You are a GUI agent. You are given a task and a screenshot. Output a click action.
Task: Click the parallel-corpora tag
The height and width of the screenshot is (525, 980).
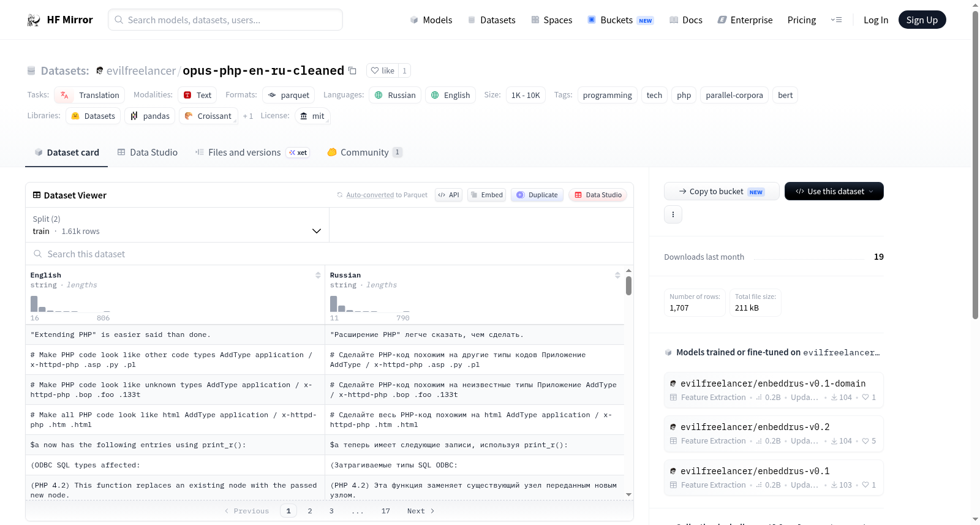pyautogui.click(x=734, y=95)
